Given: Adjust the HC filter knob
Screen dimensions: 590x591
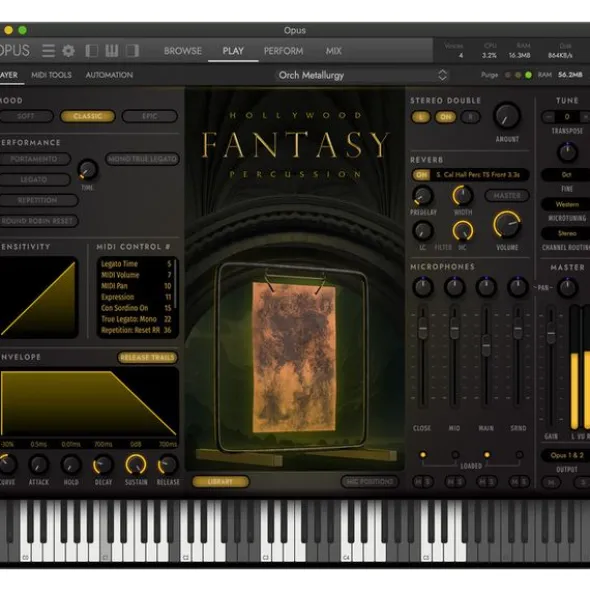Looking at the screenshot, I should [463, 231].
